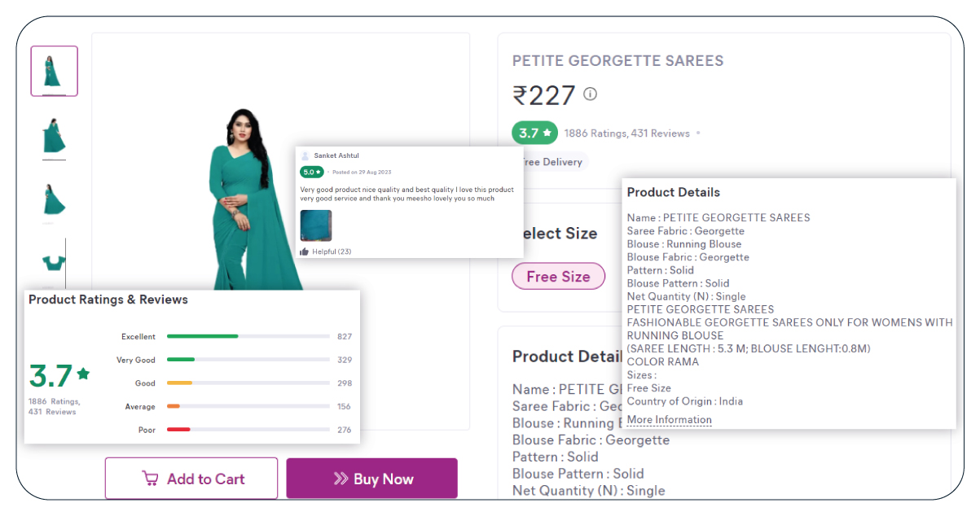This screenshot has width=980, height=516.
Task: Click the price info icon beside ₹227
Action: (x=591, y=94)
